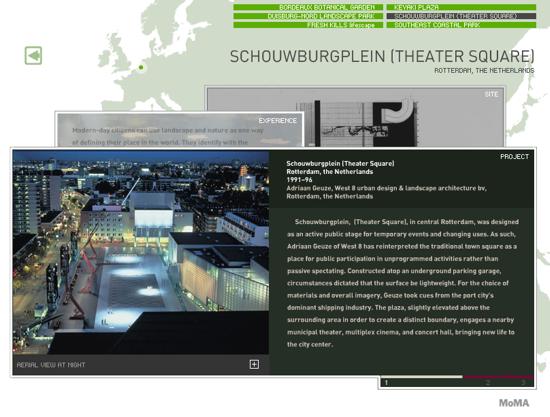Click the green Rotterdam location dot on map

[141, 67]
